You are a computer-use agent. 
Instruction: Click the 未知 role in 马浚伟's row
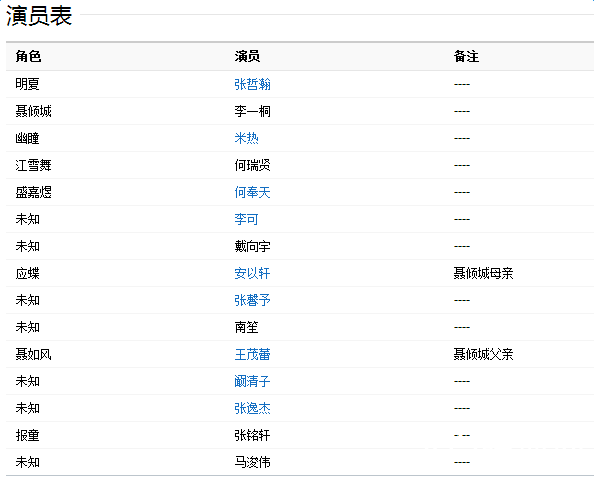[x=27, y=462]
